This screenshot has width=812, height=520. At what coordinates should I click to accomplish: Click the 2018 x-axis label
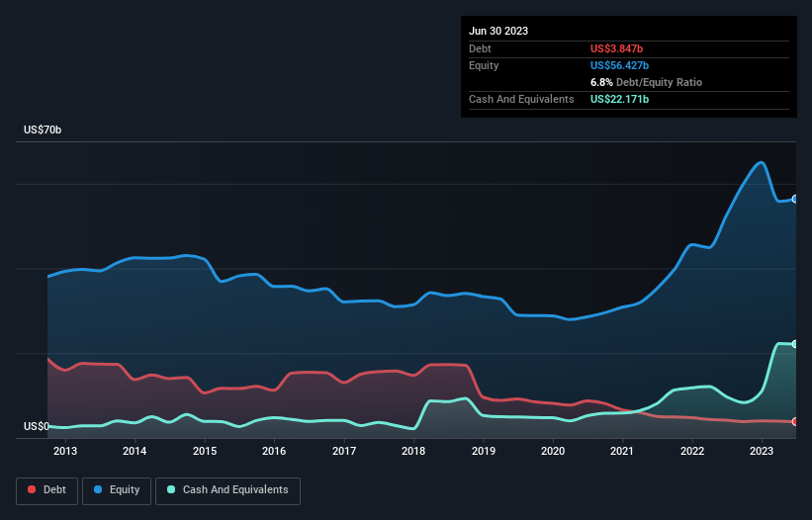point(413,451)
